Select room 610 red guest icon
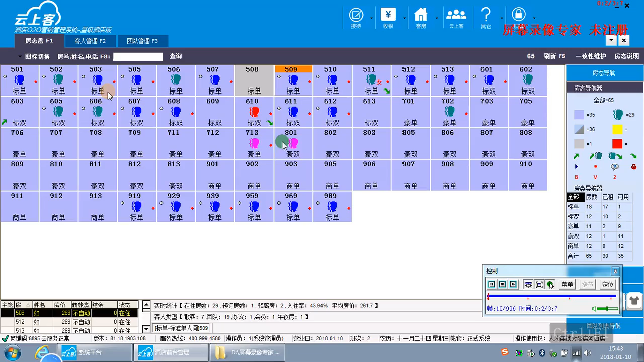 click(x=254, y=111)
